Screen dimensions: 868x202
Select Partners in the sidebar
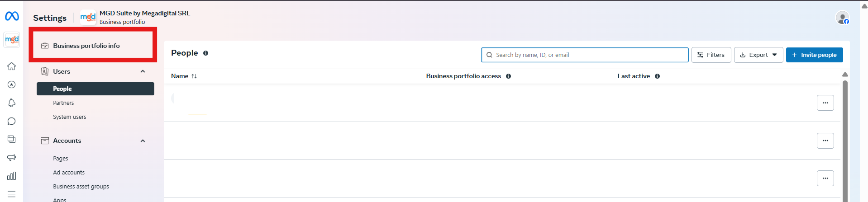[63, 103]
